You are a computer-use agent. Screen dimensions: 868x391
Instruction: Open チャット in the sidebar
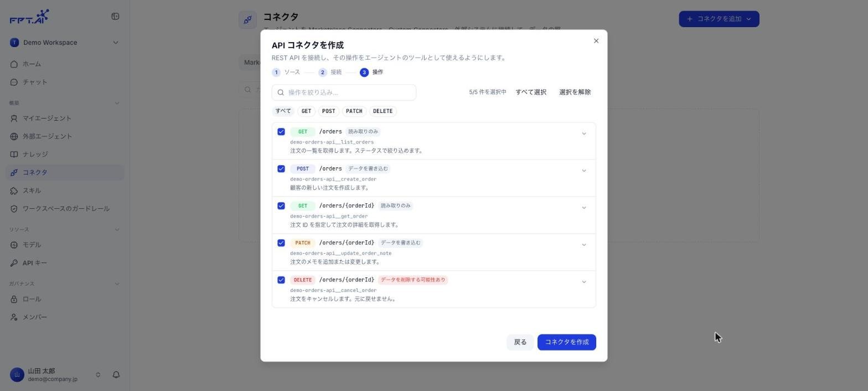click(65, 83)
